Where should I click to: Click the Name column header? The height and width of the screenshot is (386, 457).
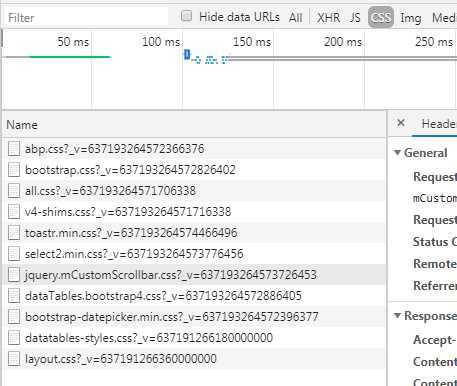tap(194, 125)
